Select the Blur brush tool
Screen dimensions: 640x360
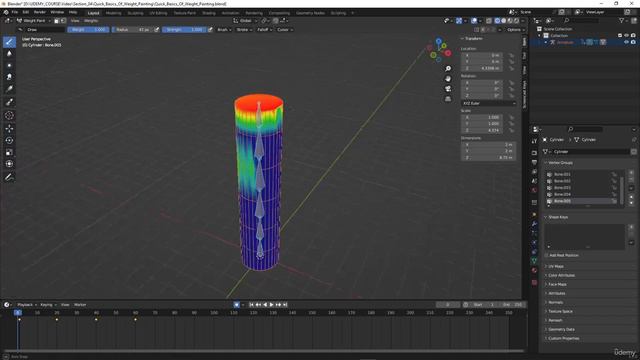(9, 53)
